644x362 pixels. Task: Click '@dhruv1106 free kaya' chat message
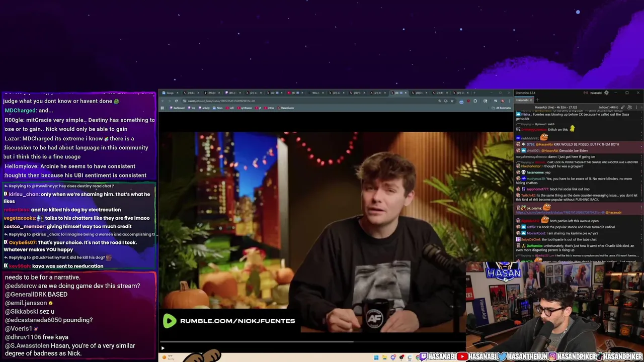(37, 337)
